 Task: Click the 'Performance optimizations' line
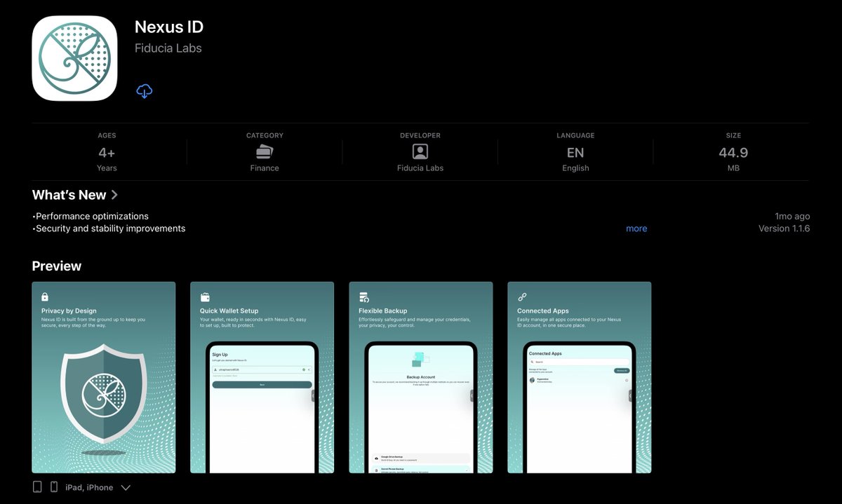(x=91, y=216)
